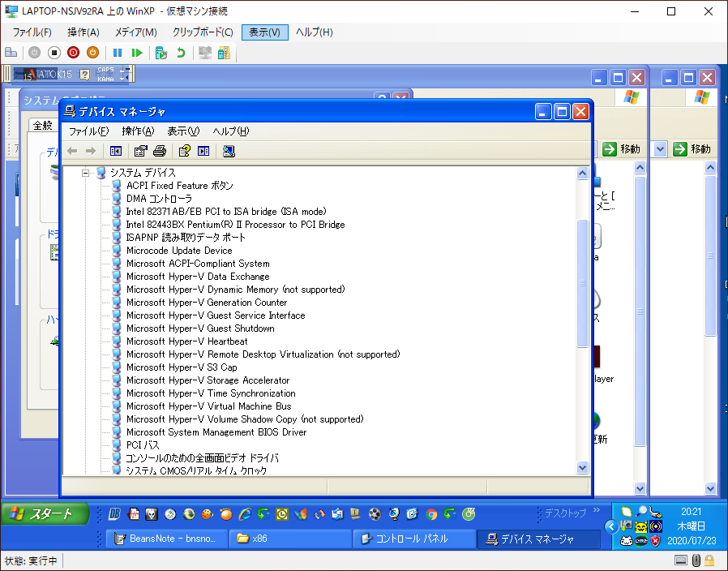Open Device Manager ヘルプ(H) menu

point(231,131)
